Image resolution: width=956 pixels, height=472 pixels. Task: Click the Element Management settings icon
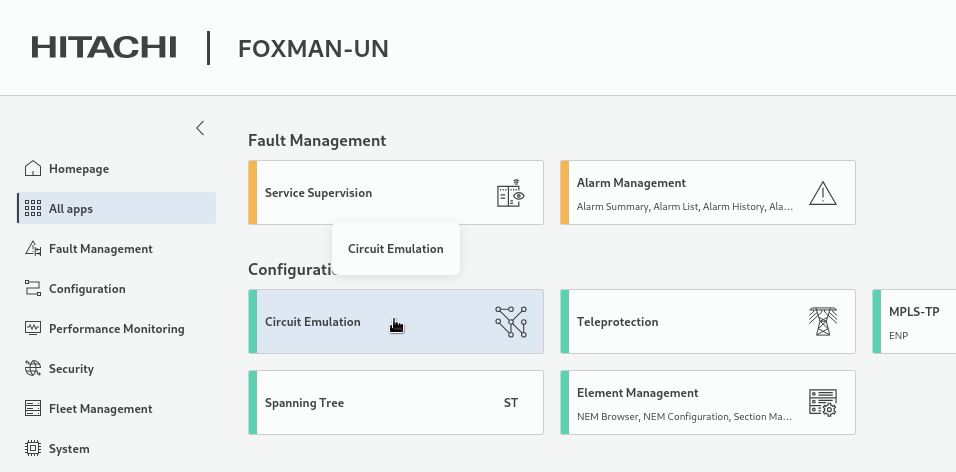(822, 403)
